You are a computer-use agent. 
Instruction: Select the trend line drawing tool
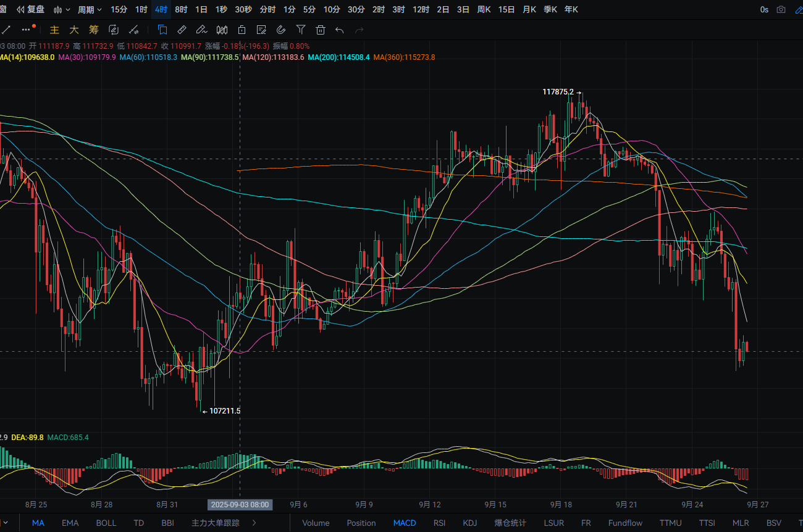click(6, 29)
